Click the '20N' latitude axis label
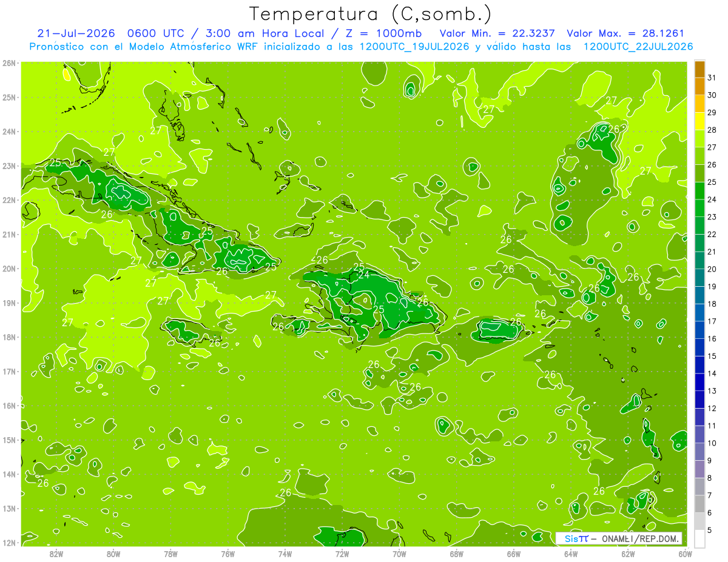728x562 pixels. tap(9, 269)
